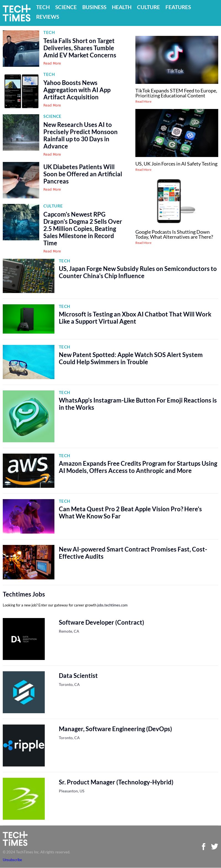The width and height of the screenshot is (221, 868).
Task: Open the SCIENCE navigation item
Action: (66, 7)
